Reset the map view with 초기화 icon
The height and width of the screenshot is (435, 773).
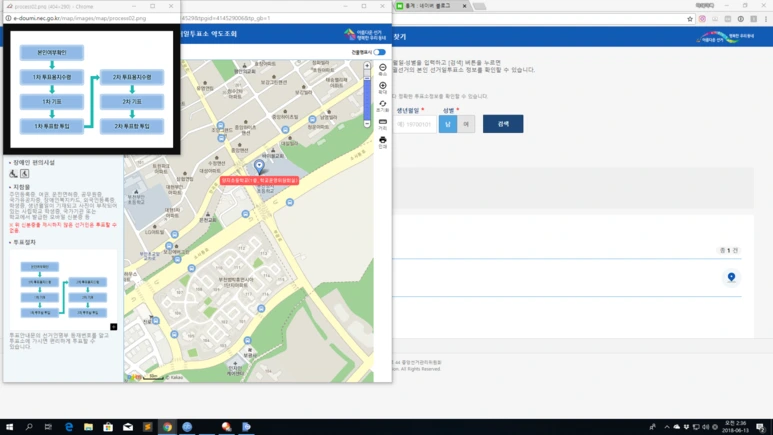click(x=383, y=106)
